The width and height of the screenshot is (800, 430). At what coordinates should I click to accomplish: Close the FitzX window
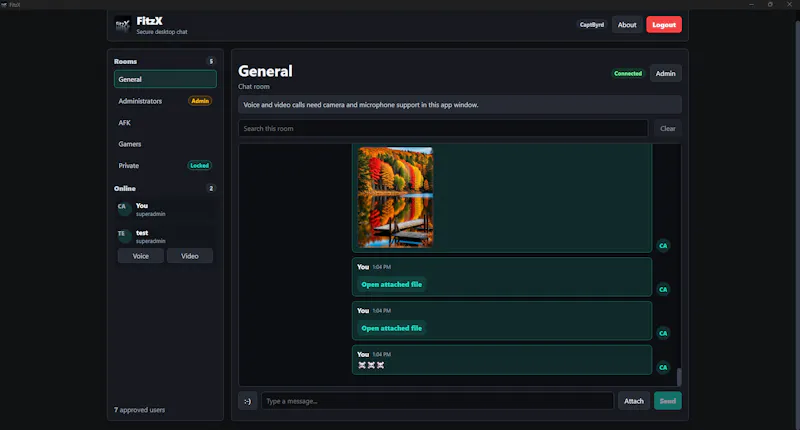(789, 4)
